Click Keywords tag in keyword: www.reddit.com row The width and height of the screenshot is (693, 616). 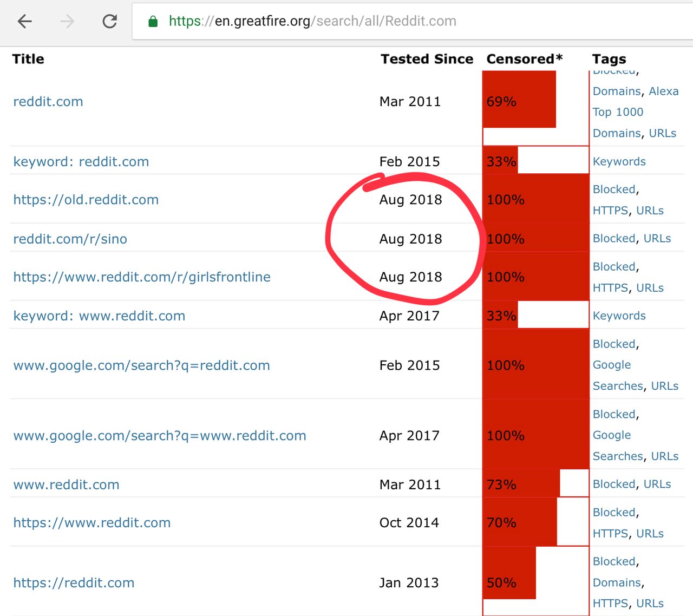click(619, 316)
